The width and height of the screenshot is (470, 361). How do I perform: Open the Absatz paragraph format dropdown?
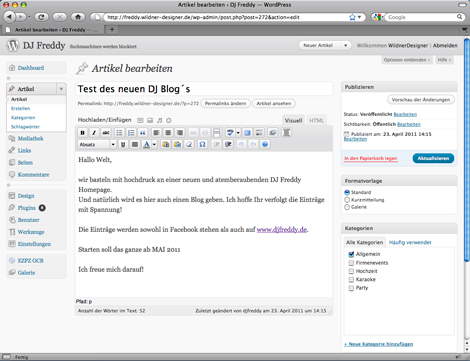coord(97,144)
